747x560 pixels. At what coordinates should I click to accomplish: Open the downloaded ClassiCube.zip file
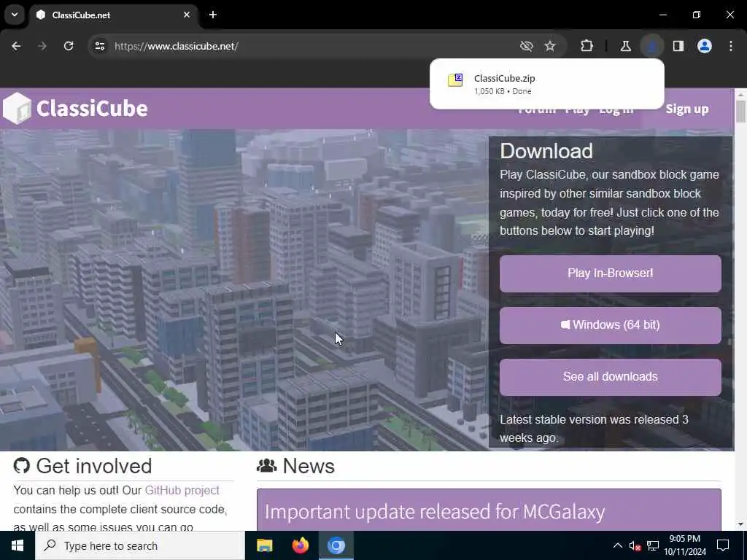pyautogui.click(x=546, y=84)
